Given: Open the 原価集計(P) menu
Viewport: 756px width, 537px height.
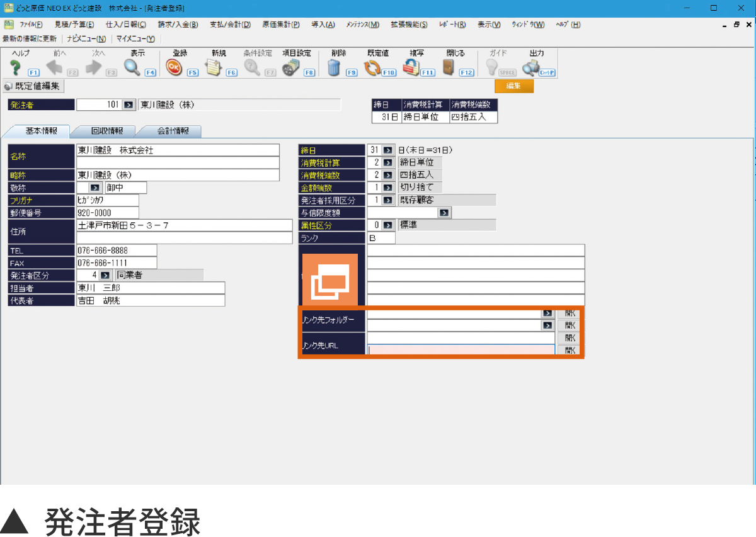Looking at the screenshot, I should point(281,25).
